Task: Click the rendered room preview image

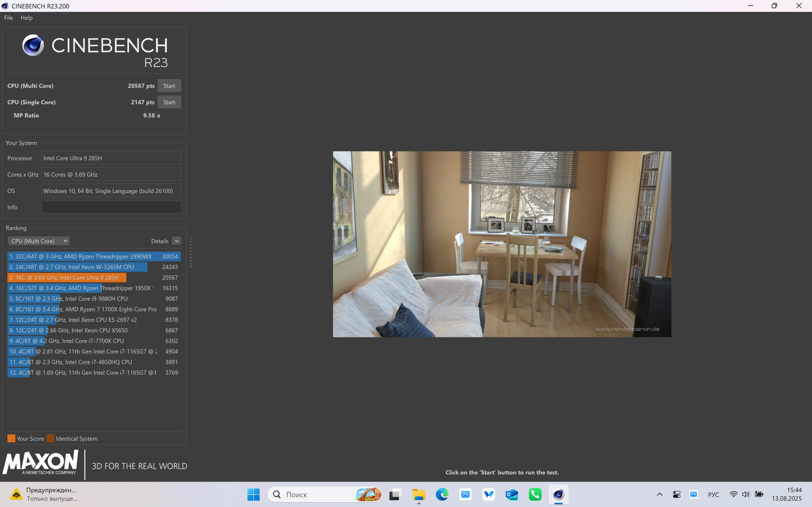Action: [x=502, y=244]
